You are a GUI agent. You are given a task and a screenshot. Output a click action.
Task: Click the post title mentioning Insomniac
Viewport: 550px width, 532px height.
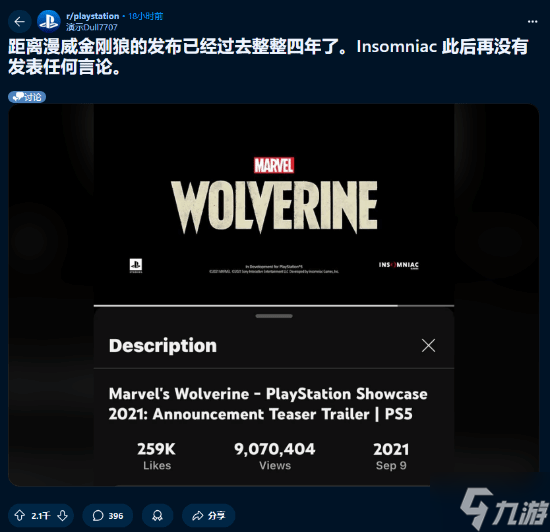[x=268, y=56]
